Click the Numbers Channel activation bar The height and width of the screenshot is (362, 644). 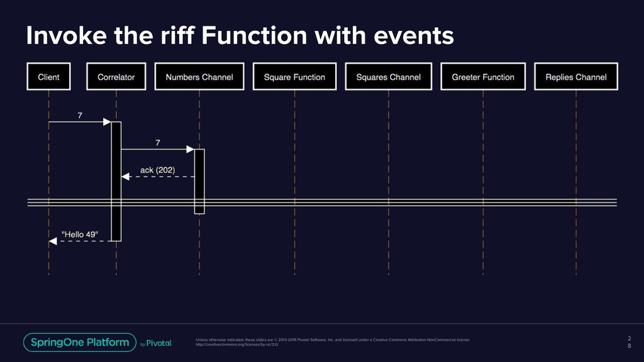[x=199, y=182]
